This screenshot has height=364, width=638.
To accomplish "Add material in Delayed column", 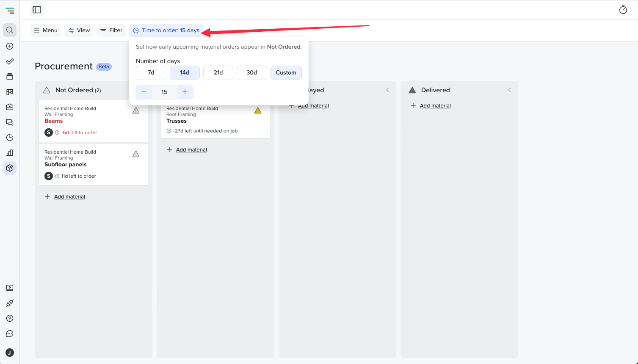I will (313, 106).
